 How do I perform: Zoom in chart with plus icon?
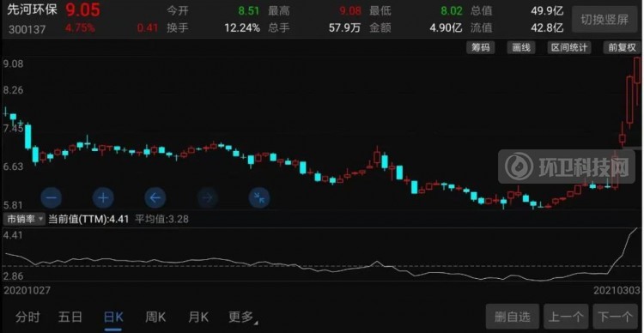pos(103,198)
